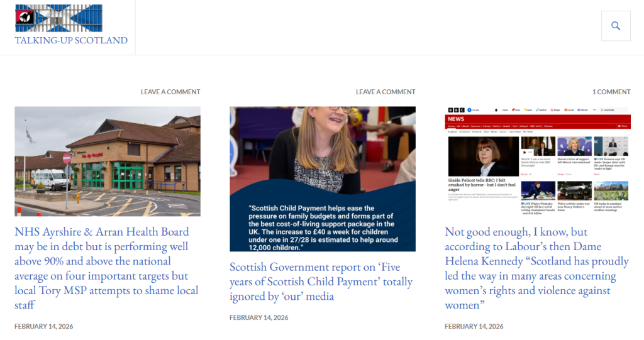This screenshot has width=644, height=340.
Task: Click the white ambulance van in the hospital photo
Action: pos(52,180)
